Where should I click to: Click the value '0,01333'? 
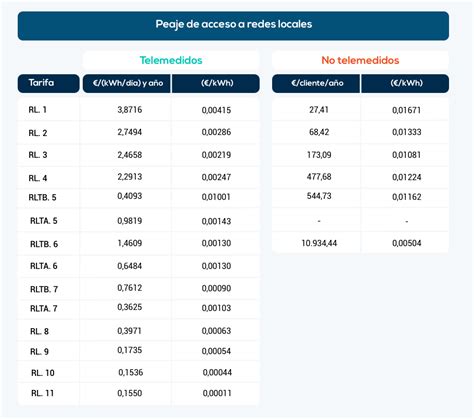click(407, 132)
